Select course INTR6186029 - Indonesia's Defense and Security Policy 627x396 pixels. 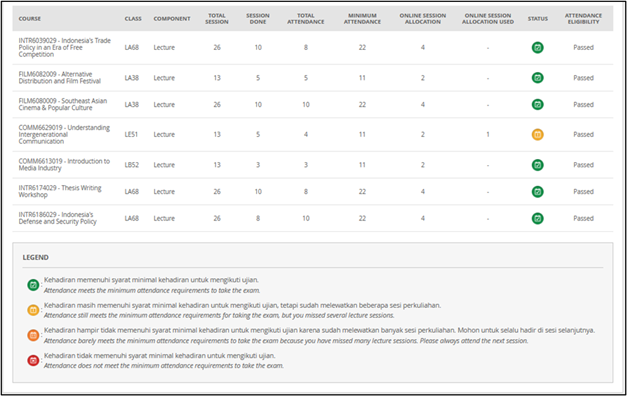(x=58, y=218)
